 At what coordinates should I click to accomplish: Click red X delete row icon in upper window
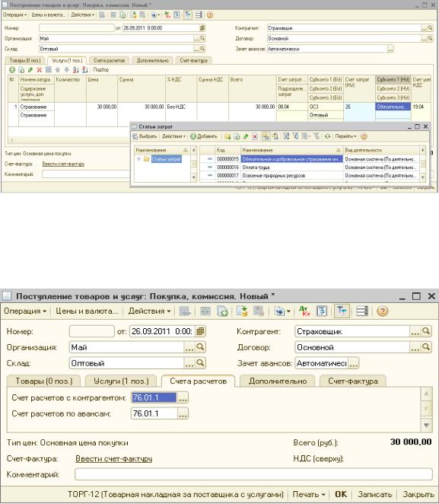point(39,69)
